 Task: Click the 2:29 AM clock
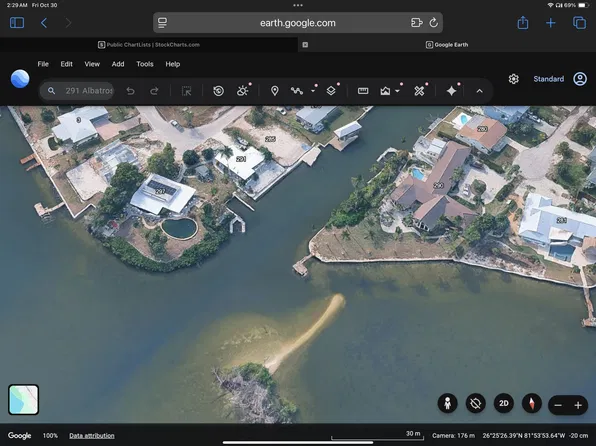[17, 5]
